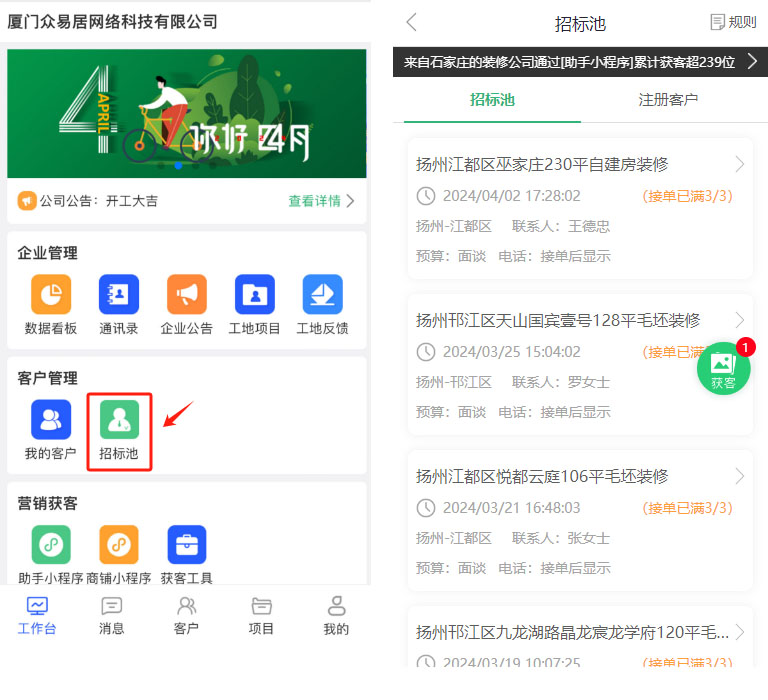The image size is (768, 700).
Task: Click 查看详情 link in company announcement
Action: tap(321, 201)
